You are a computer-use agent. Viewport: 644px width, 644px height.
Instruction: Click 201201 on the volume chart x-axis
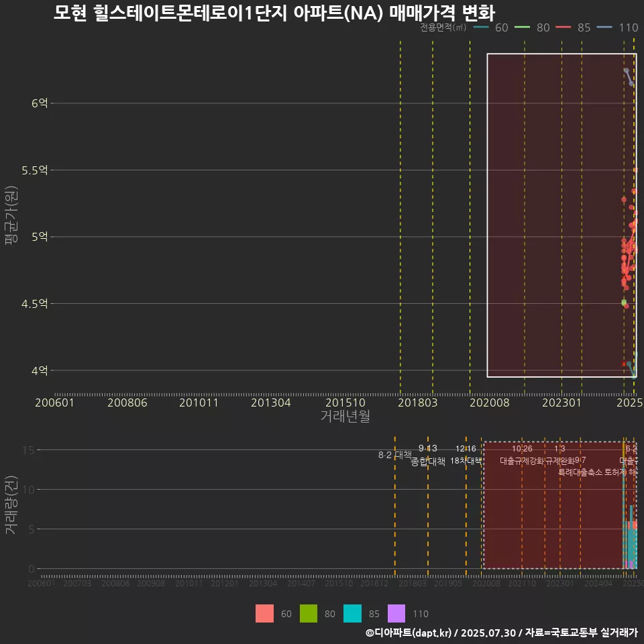coord(224,583)
